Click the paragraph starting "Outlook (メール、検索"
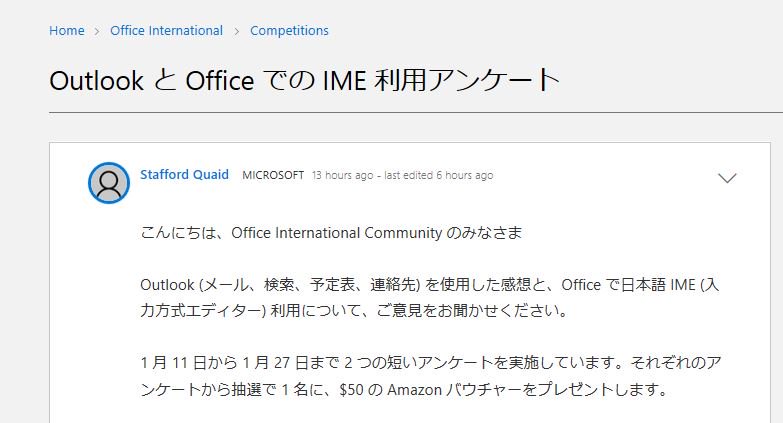Image resolution: width=783 pixels, height=423 pixels. tap(429, 298)
